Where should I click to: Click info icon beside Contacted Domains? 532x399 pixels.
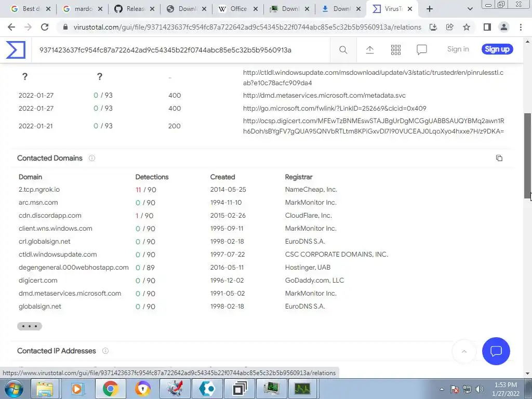92,158
